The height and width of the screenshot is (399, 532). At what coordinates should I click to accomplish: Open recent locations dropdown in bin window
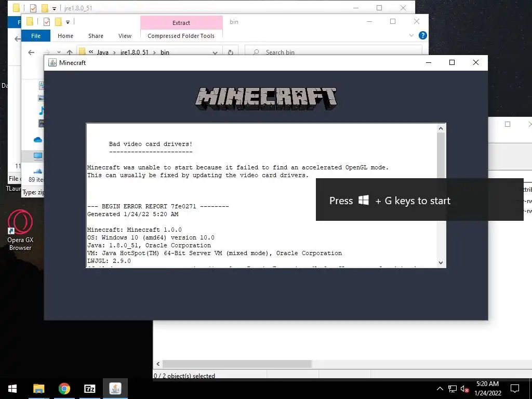[59, 52]
